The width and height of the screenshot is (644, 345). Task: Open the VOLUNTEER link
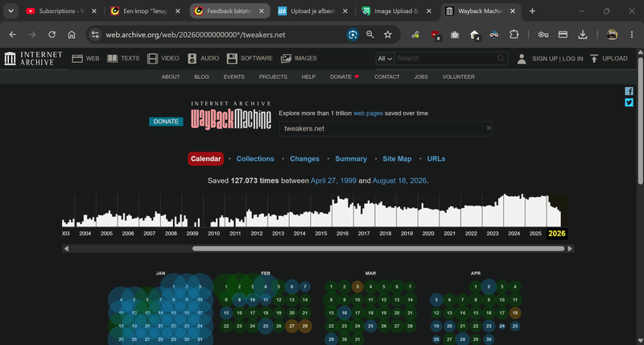[458, 77]
